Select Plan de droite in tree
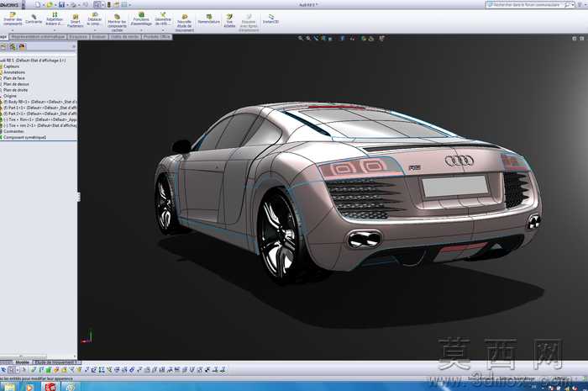The height and width of the screenshot is (391, 588). tap(15, 90)
